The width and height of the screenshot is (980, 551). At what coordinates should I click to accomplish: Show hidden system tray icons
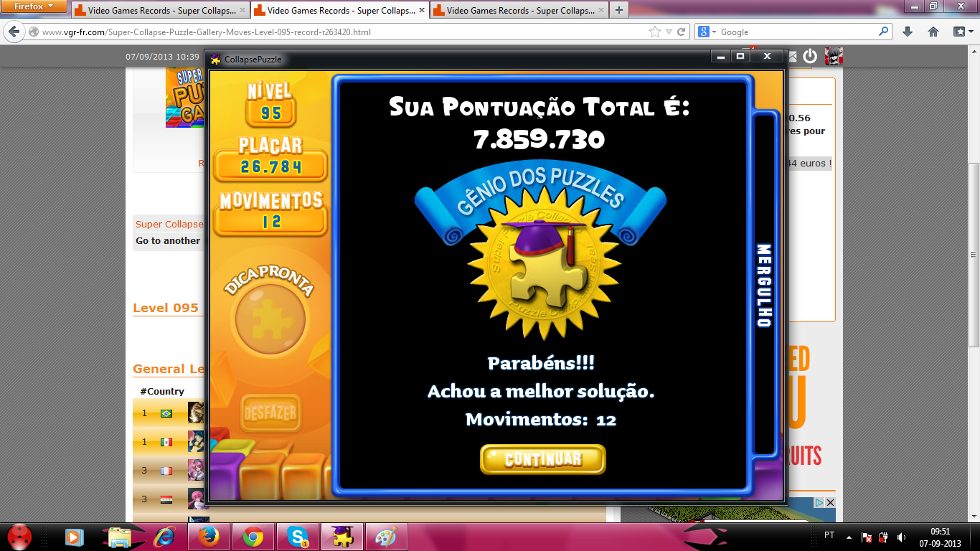pyautogui.click(x=849, y=536)
